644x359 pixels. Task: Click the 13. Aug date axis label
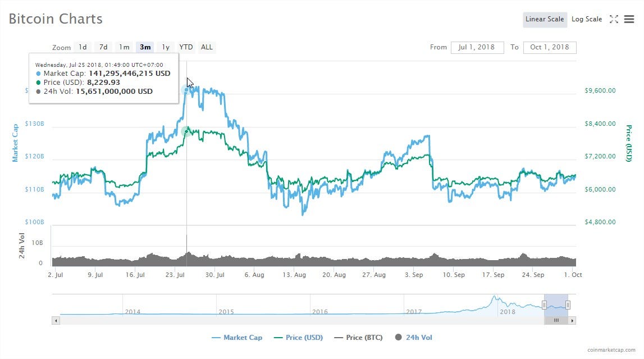294,275
